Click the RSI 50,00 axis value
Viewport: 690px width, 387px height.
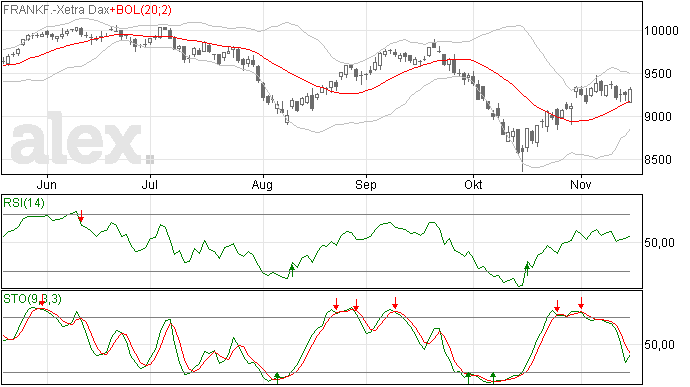(659, 243)
